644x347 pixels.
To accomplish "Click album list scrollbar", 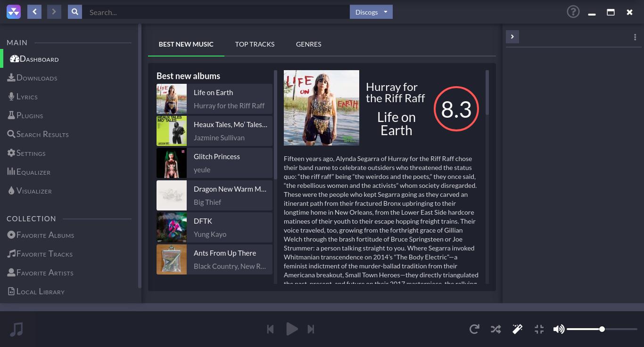I will (276, 125).
